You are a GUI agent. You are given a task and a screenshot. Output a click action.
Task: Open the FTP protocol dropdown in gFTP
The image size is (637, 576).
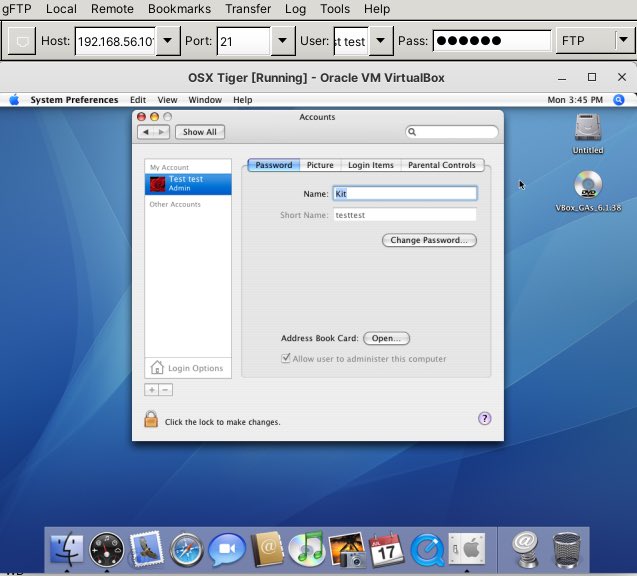click(596, 41)
